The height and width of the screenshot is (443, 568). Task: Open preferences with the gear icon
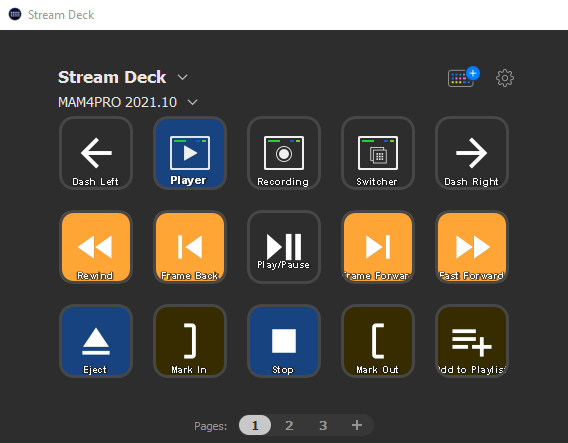click(x=505, y=78)
